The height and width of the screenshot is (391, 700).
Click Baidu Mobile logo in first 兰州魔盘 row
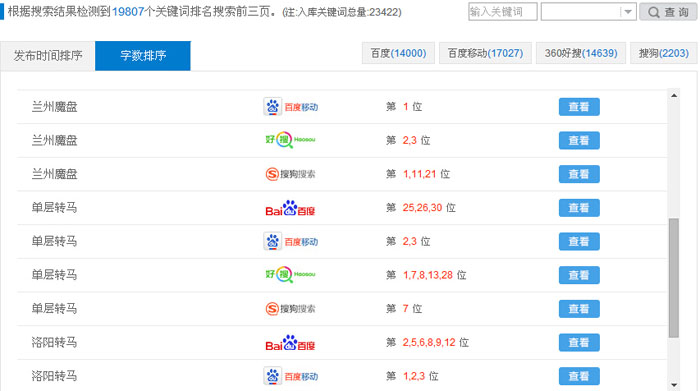click(291, 107)
